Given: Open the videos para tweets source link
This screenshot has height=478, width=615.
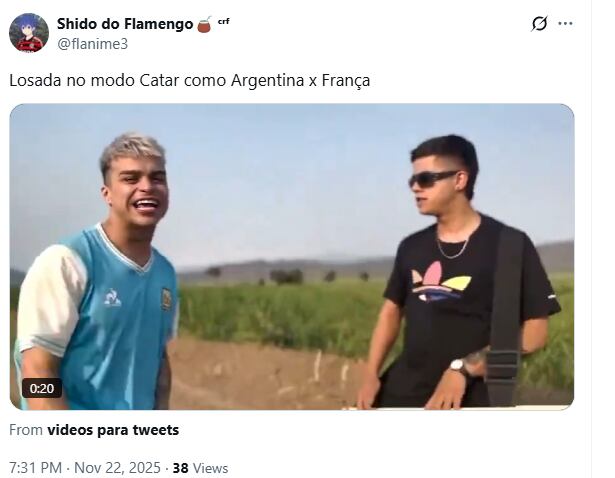Looking at the screenshot, I should coord(113,430).
